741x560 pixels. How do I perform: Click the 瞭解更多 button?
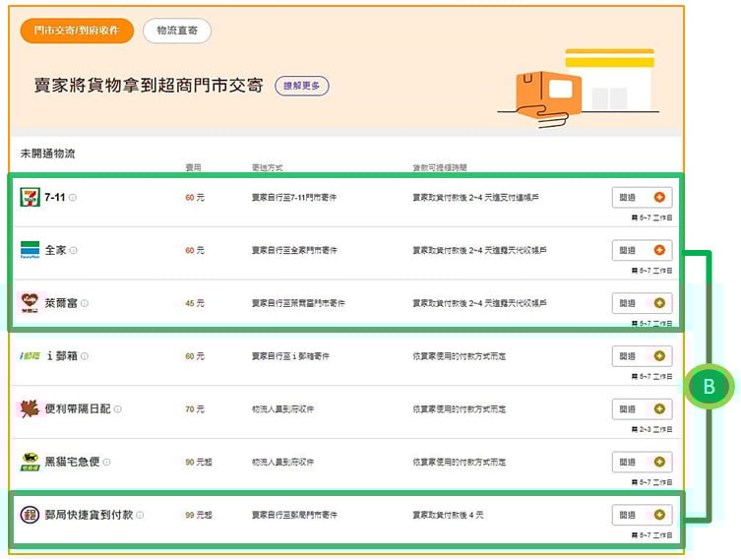coord(302,86)
